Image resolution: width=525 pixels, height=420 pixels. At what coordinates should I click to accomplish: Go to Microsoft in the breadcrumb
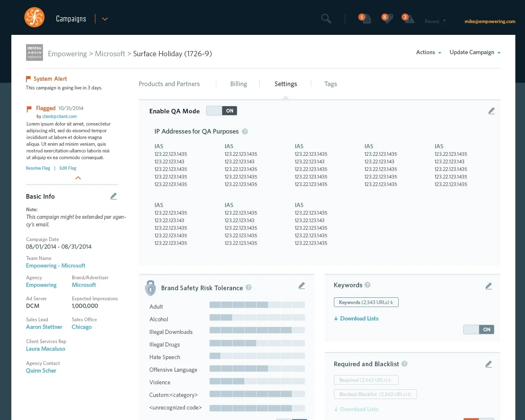click(x=110, y=54)
